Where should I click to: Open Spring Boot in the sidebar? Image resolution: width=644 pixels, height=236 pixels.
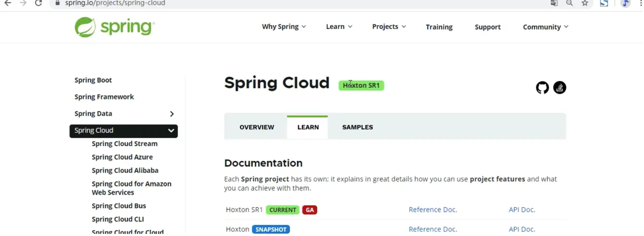pos(93,80)
